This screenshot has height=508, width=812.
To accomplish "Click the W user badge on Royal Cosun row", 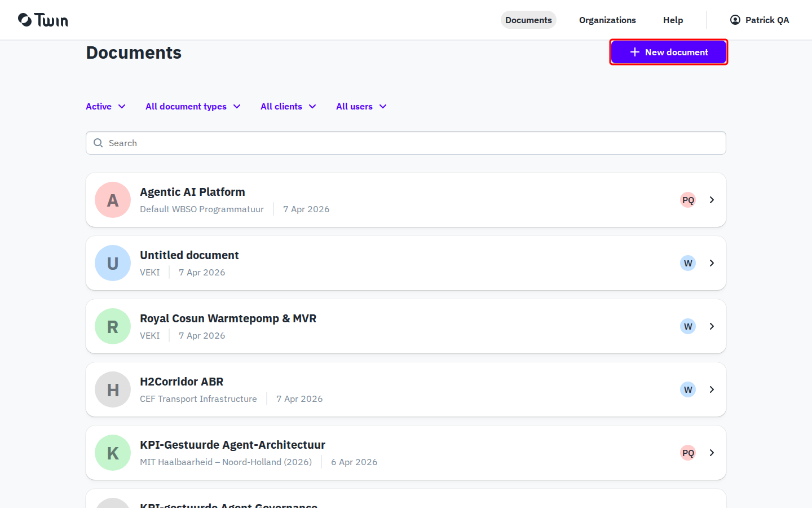I will tap(688, 326).
